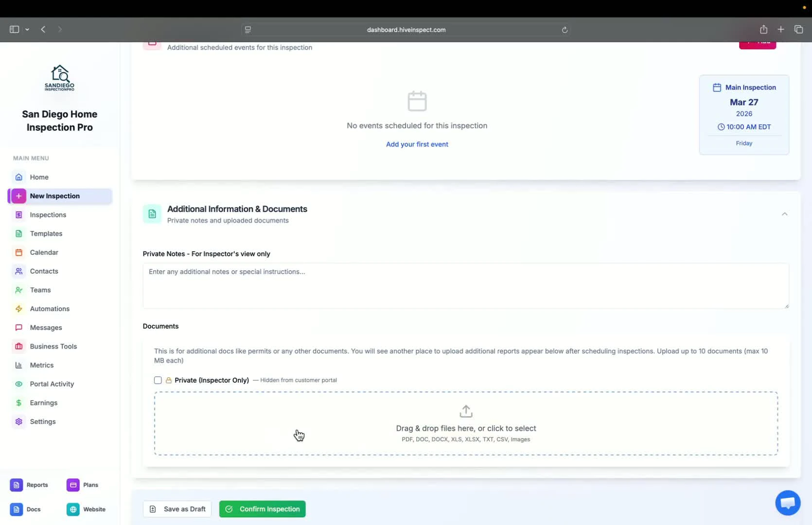
Task: Open Reports shortcut in sidebar footer
Action: (x=30, y=485)
